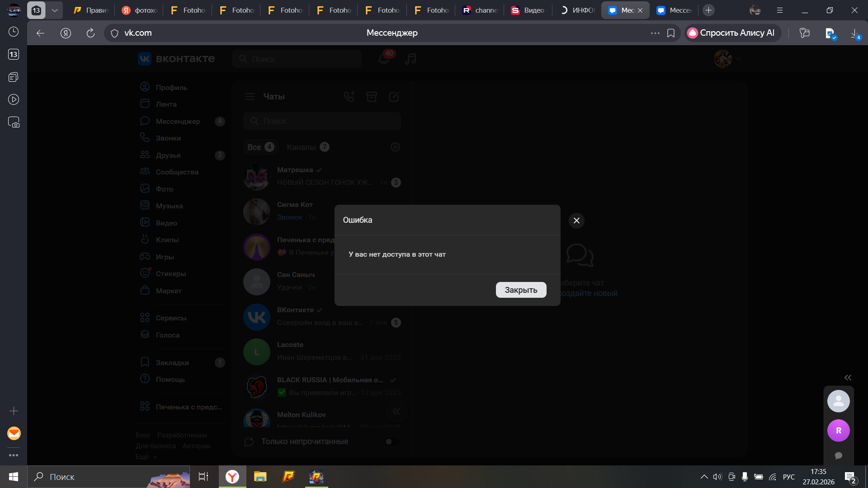Image resolution: width=868 pixels, height=488 pixels.
Task: Click the Yandex Mail sidebar icon
Action: click(14, 433)
